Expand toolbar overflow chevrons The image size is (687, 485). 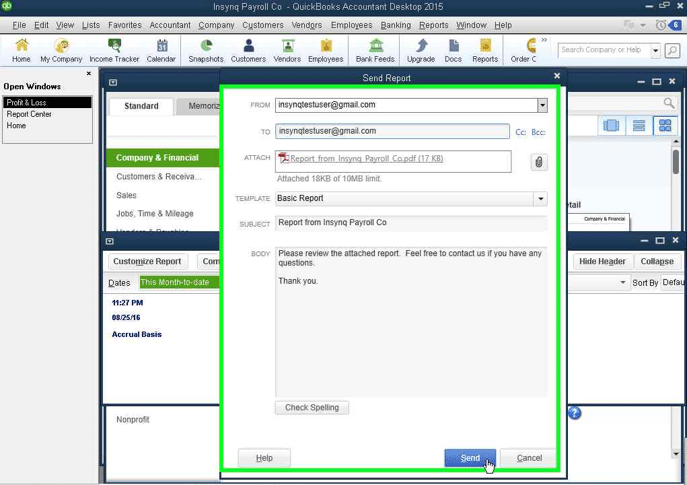click(x=544, y=40)
